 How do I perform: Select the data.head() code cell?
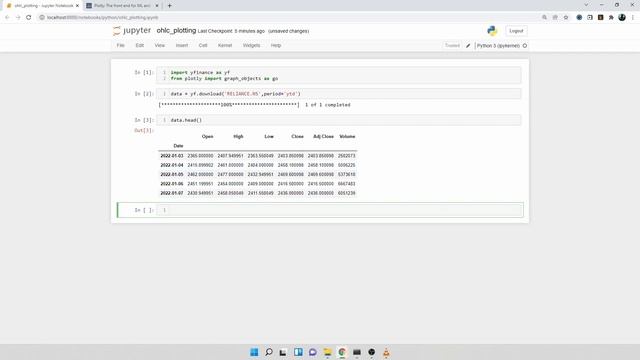point(340,120)
